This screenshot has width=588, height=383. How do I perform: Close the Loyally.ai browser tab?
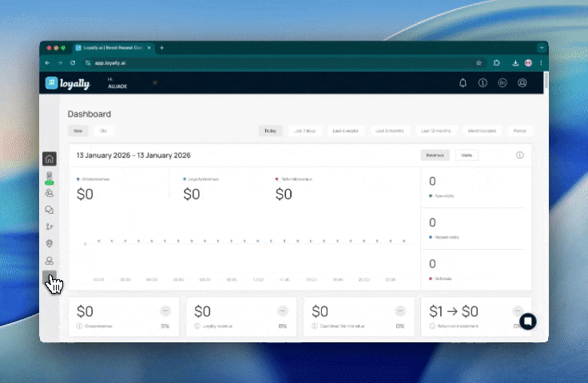(x=149, y=48)
